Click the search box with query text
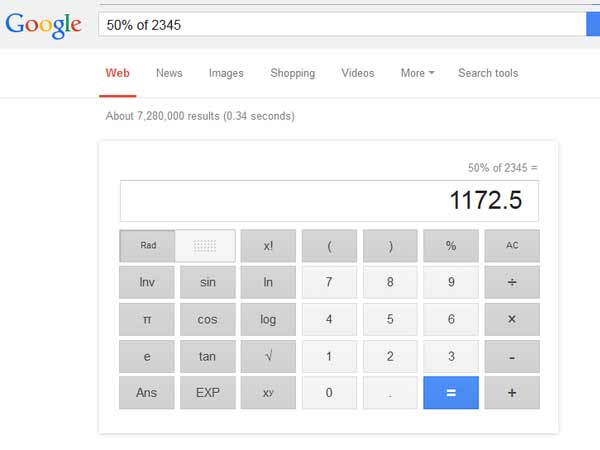The width and height of the screenshot is (600, 450). coord(340,25)
